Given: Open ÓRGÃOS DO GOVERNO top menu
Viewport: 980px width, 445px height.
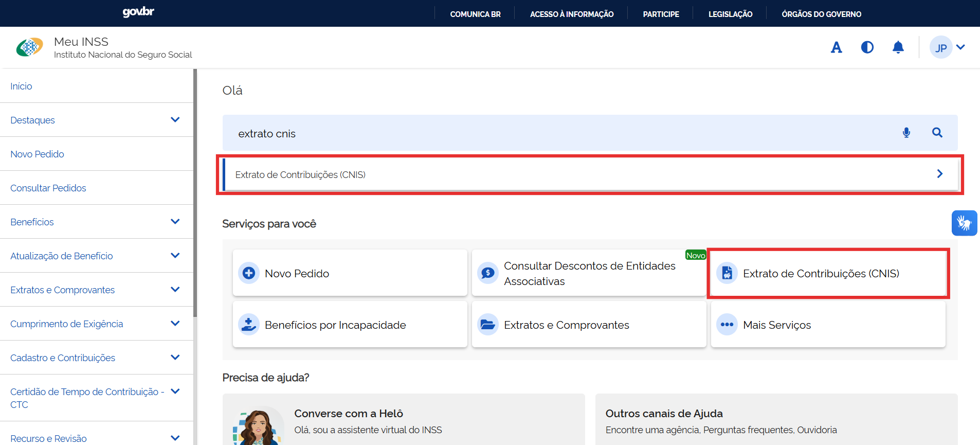Looking at the screenshot, I should click(821, 14).
